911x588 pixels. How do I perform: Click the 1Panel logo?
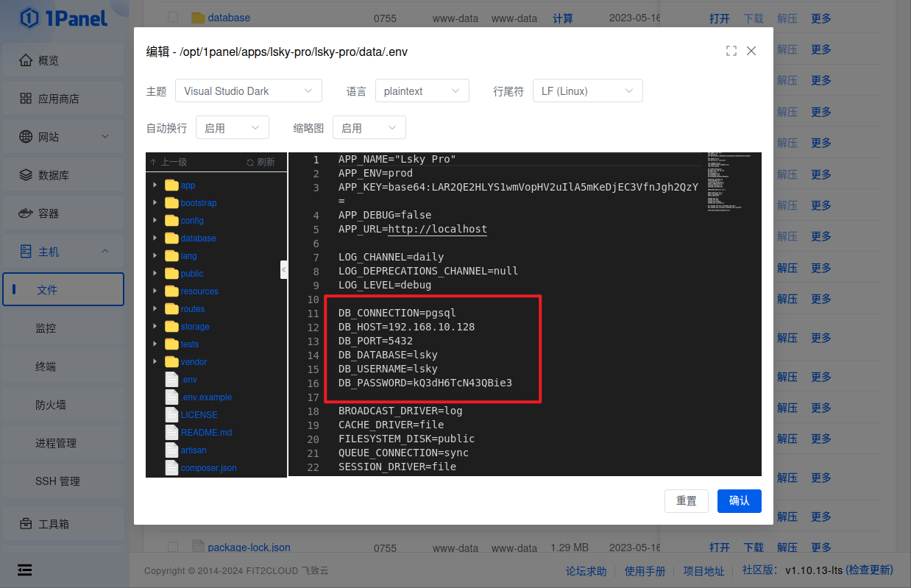click(x=64, y=18)
